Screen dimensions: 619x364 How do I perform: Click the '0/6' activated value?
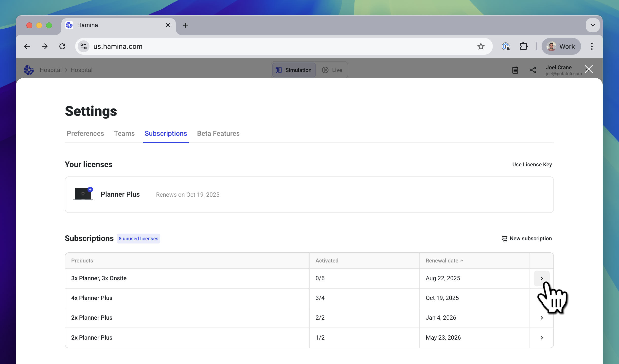[320, 278]
